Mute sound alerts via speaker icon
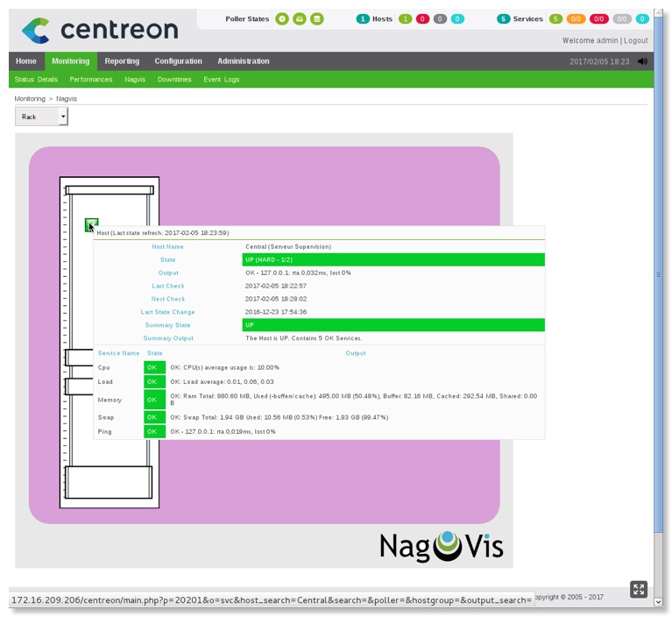This screenshot has height=617, width=672. pyautogui.click(x=642, y=61)
